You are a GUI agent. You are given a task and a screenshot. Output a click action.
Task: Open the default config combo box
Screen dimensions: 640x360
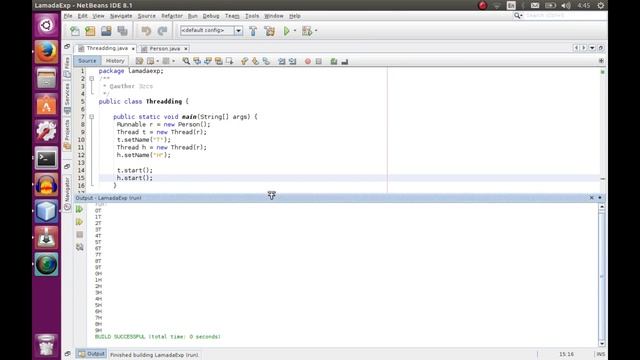pos(211,31)
